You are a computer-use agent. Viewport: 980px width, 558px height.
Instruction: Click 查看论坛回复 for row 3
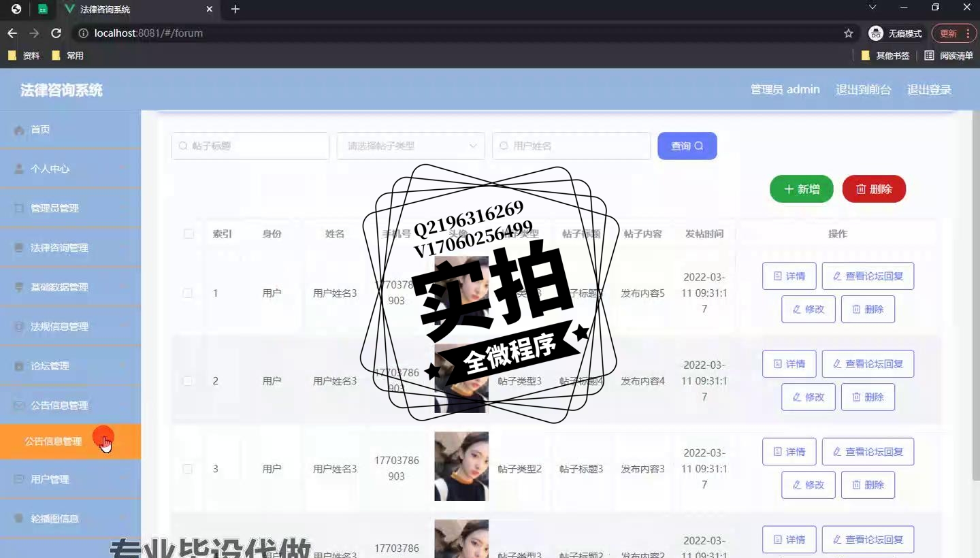[868, 452]
